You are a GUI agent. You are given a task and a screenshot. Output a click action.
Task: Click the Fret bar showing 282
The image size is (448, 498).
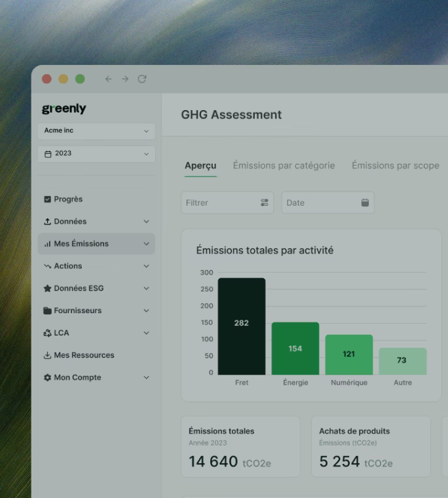[x=242, y=326]
